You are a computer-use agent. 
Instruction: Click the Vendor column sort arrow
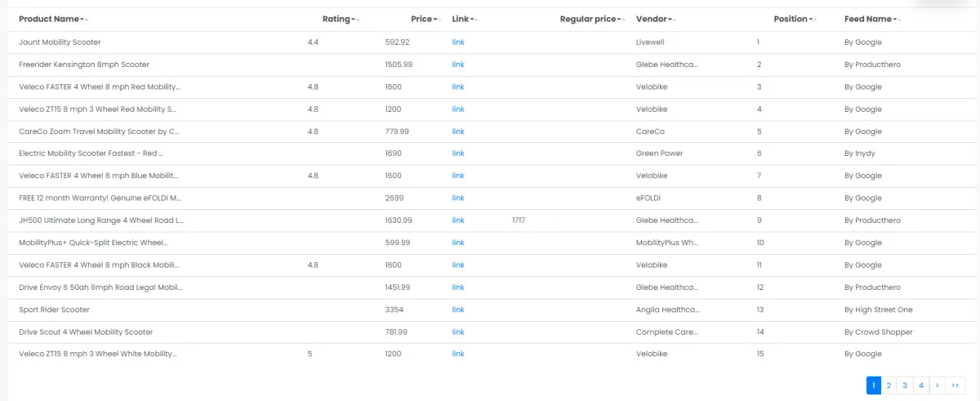[672, 20]
